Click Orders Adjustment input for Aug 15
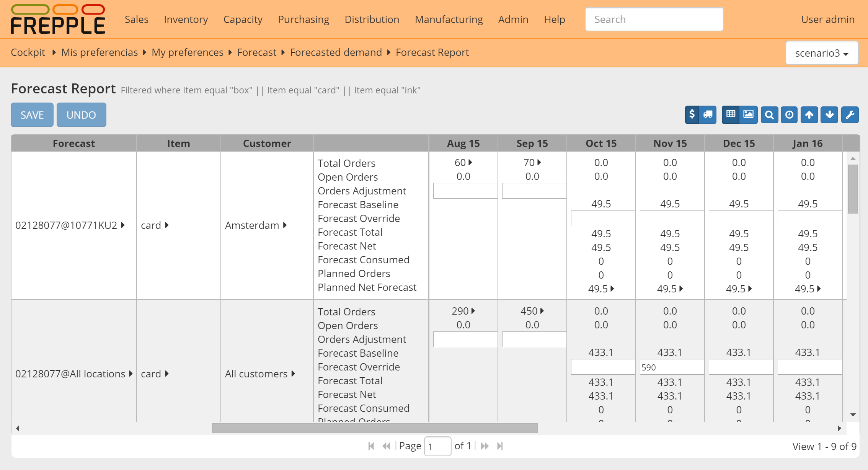Image resolution: width=868 pixels, height=470 pixels. tap(463, 190)
